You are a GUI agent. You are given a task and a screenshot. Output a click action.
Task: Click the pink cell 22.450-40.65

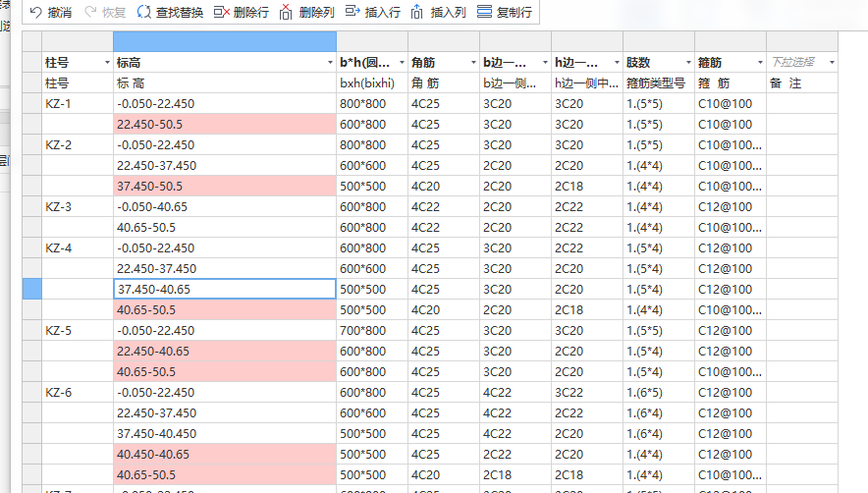[225, 352]
